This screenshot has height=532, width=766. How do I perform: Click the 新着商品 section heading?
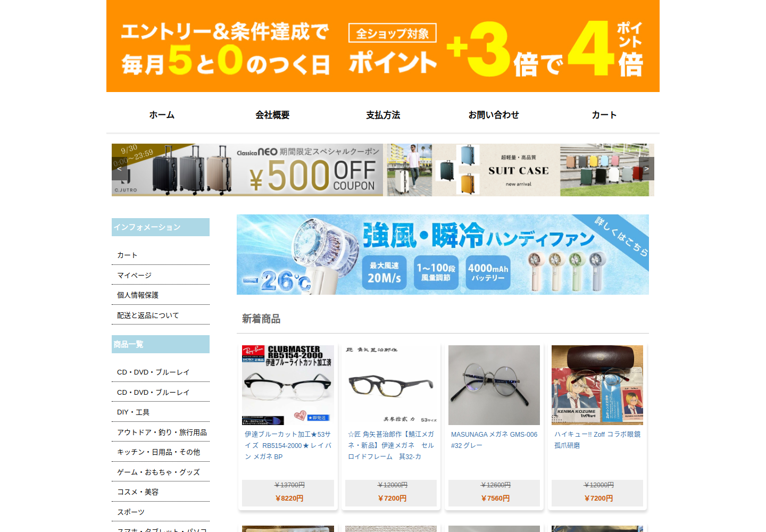click(261, 319)
